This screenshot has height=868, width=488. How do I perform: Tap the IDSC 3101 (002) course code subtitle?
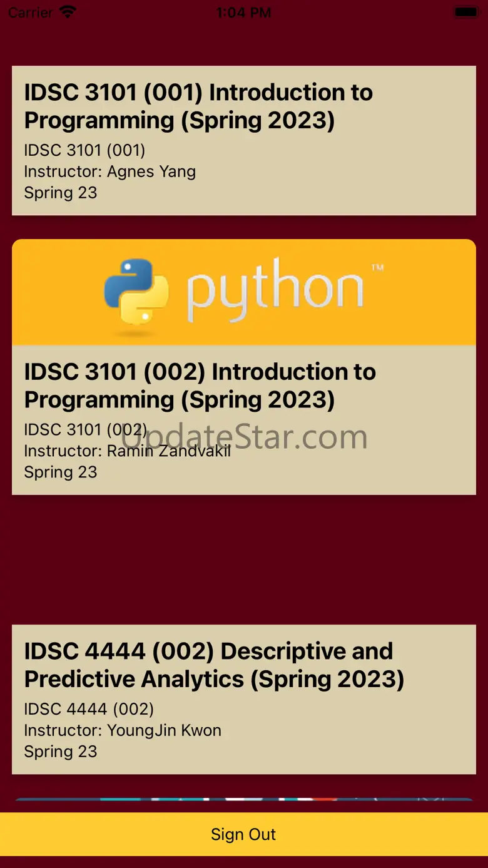point(86,429)
